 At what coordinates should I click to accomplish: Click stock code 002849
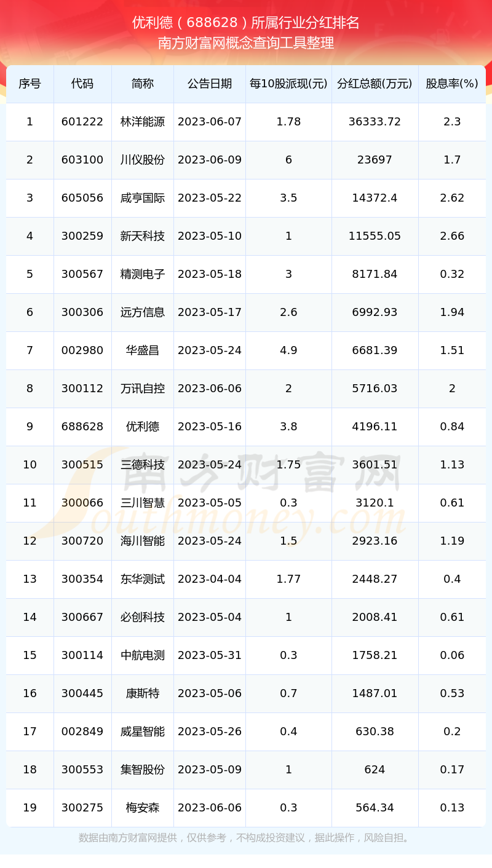pos(82,732)
